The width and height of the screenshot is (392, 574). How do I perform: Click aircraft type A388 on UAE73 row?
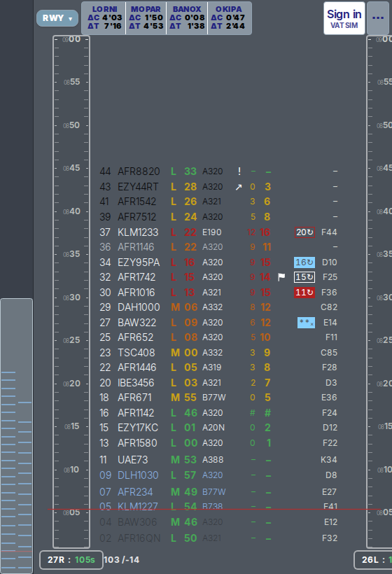click(x=213, y=459)
